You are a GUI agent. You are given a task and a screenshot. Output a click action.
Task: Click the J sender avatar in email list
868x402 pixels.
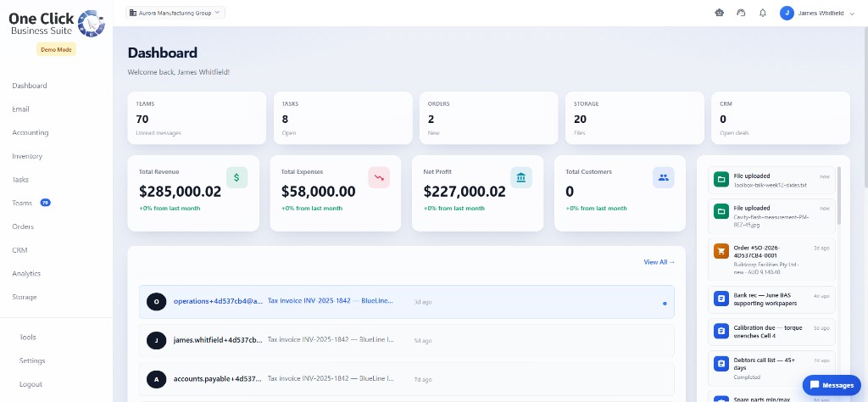(156, 341)
